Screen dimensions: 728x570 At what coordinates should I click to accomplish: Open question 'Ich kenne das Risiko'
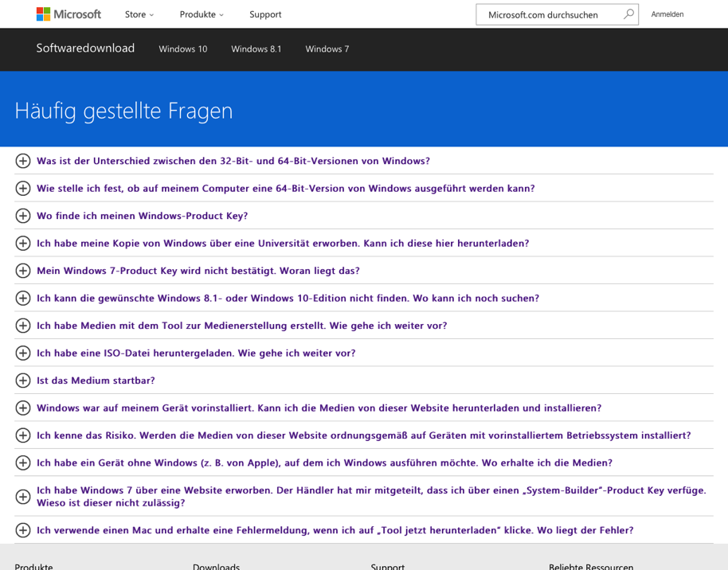pos(363,435)
